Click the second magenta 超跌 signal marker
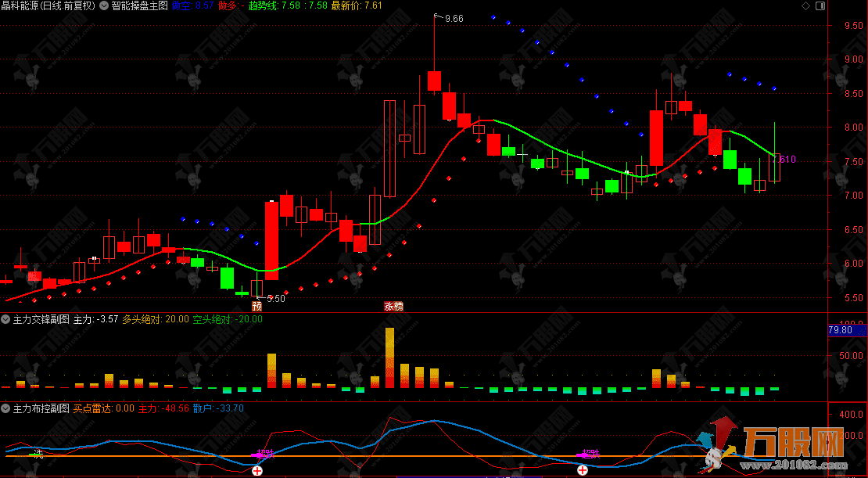Image resolution: width=868 pixels, height=478 pixels. [x=590, y=454]
